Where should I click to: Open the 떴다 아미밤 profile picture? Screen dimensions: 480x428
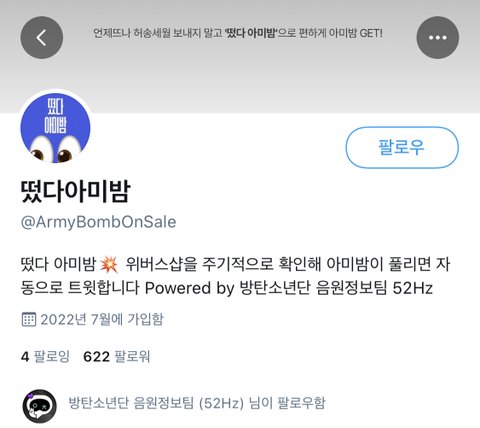tap(55, 128)
